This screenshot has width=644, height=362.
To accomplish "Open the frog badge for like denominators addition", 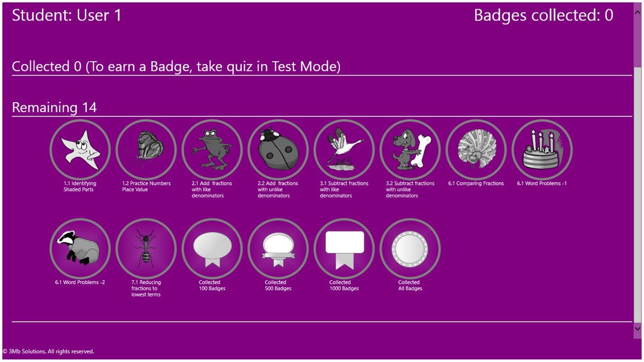I will coord(212,150).
